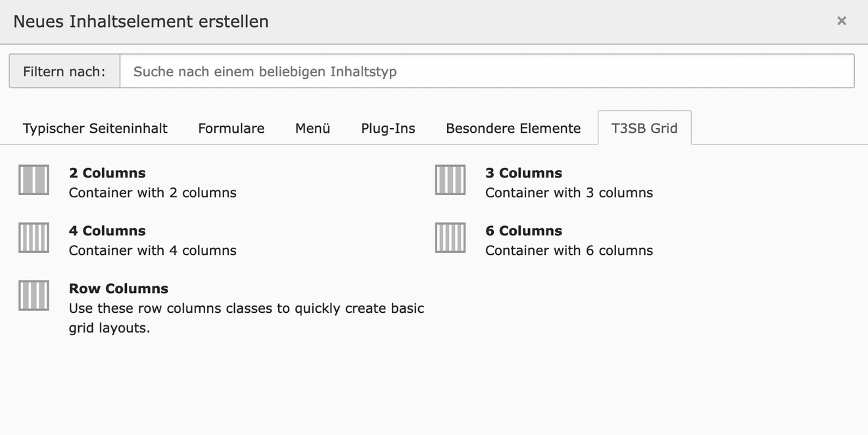Select the T3SB Grid tab
This screenshot has height=435, width=868.
point(644,128)
